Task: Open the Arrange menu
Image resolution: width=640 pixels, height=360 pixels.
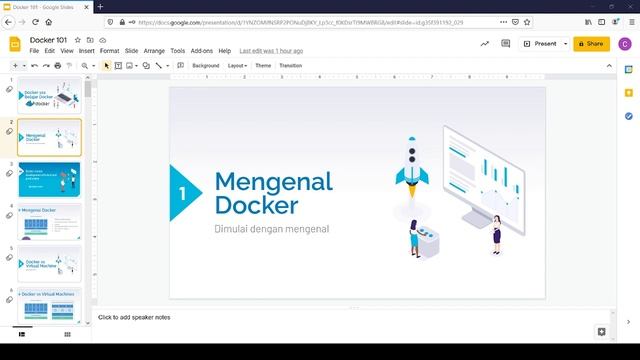Action: pos(154,51)
